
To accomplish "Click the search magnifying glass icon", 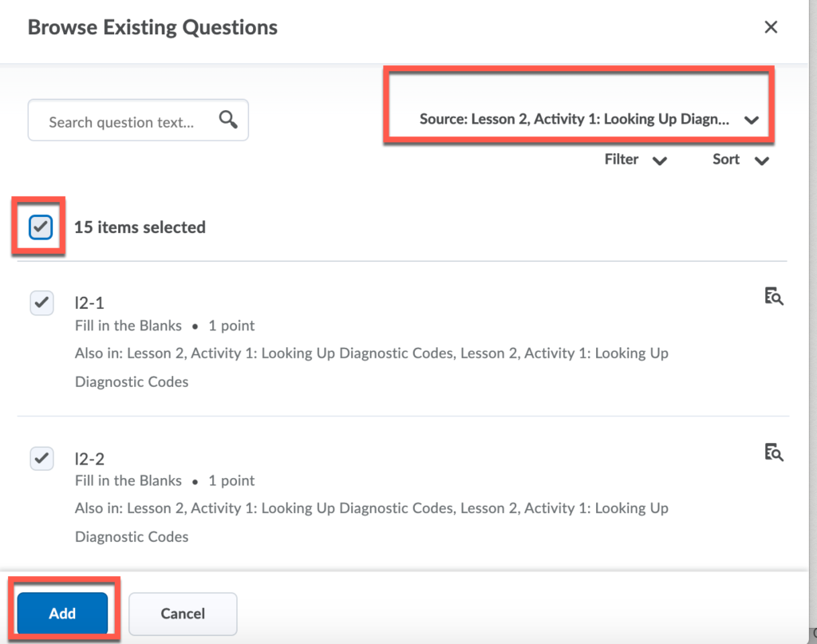I will [228, 119].
